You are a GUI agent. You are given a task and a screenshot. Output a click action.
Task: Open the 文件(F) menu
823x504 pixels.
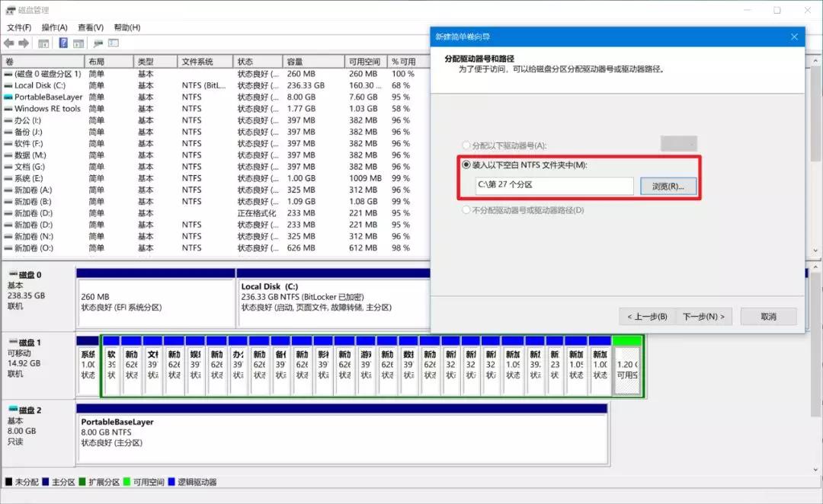(x=19, y=27)
